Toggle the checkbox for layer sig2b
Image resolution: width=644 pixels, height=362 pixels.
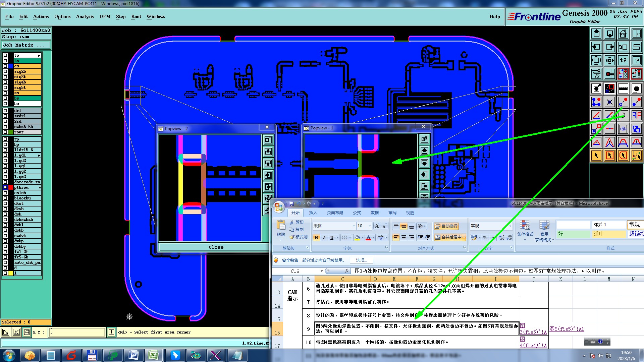click(x=5, y=71)
